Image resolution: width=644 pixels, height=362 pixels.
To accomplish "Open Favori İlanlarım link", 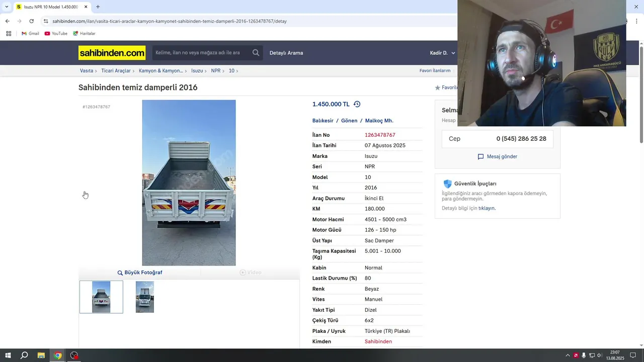I will pyautogui.click(x=435, y=71).
